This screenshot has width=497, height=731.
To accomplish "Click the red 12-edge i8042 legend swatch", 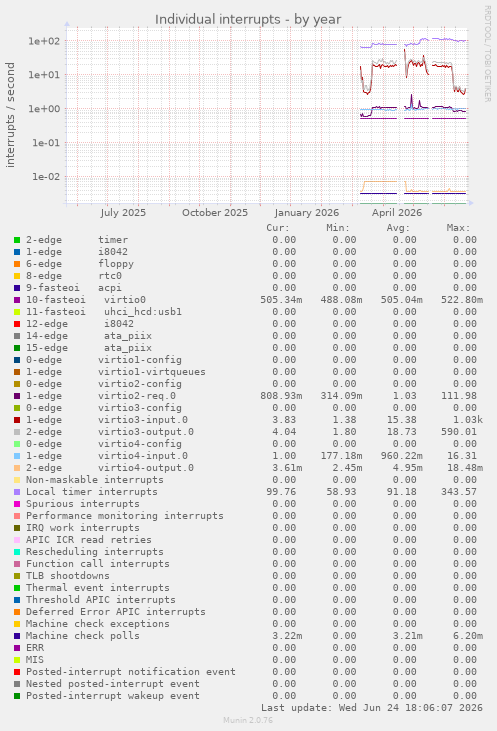I will pyautogui.click(x=17, y=324).
